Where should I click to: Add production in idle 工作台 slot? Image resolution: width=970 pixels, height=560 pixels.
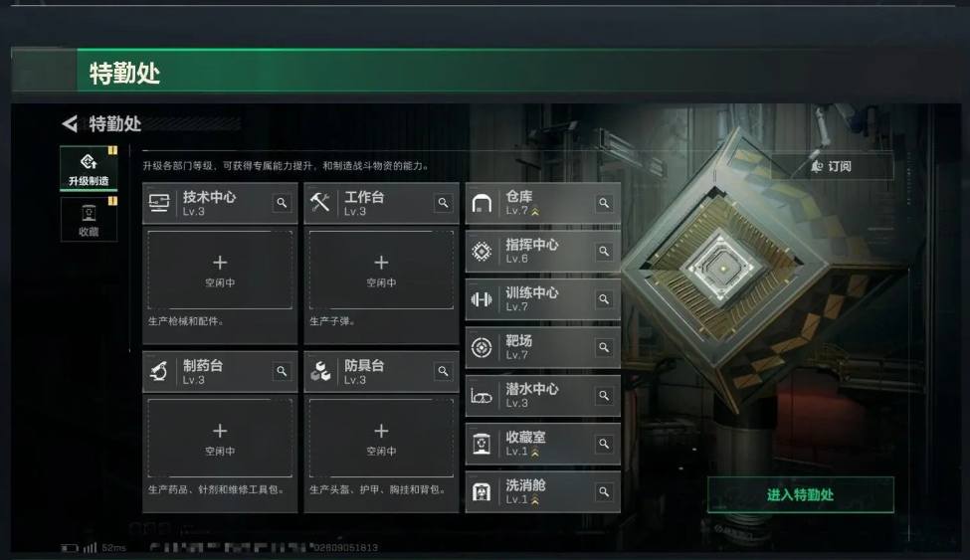tap(381, 270)
